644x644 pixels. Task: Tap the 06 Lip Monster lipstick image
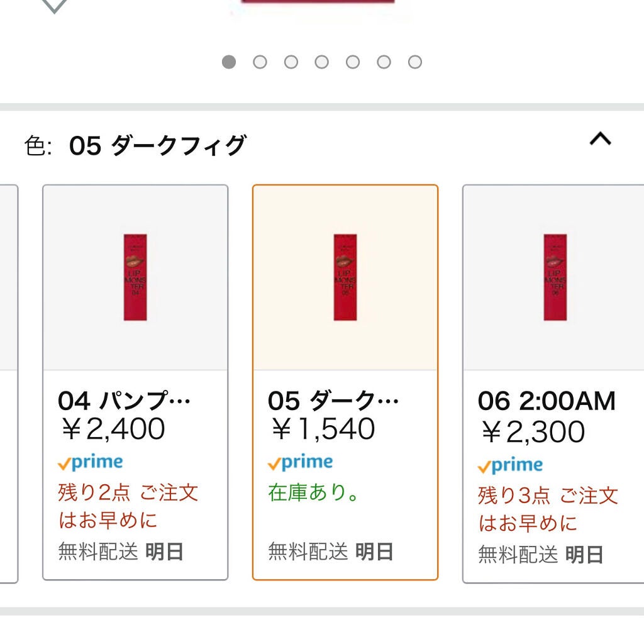click(555, 277)
